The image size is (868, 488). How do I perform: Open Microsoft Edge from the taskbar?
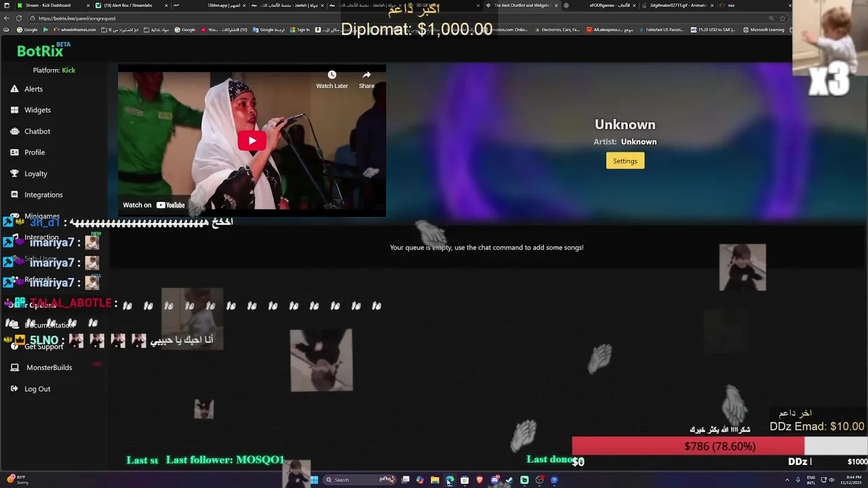[x=450, y=480]
